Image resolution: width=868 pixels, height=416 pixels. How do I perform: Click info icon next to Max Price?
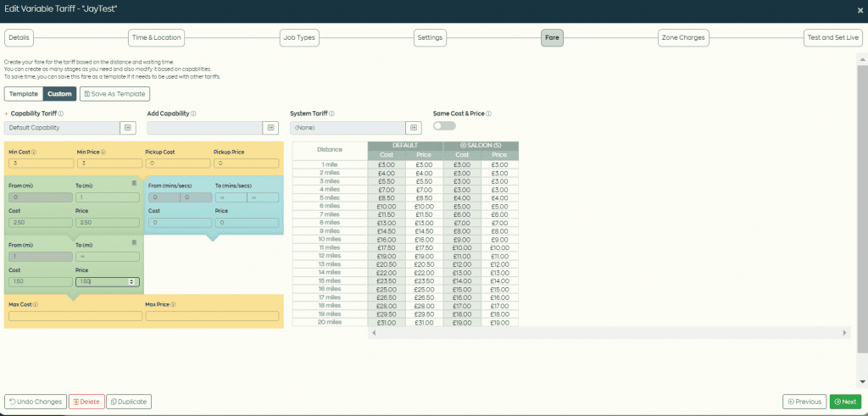(173, 304)
